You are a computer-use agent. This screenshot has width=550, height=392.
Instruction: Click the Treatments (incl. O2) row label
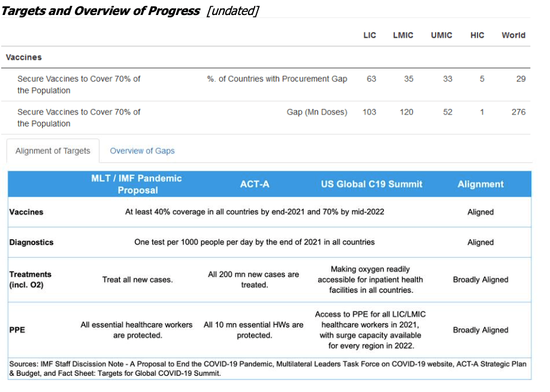point(31,279)
